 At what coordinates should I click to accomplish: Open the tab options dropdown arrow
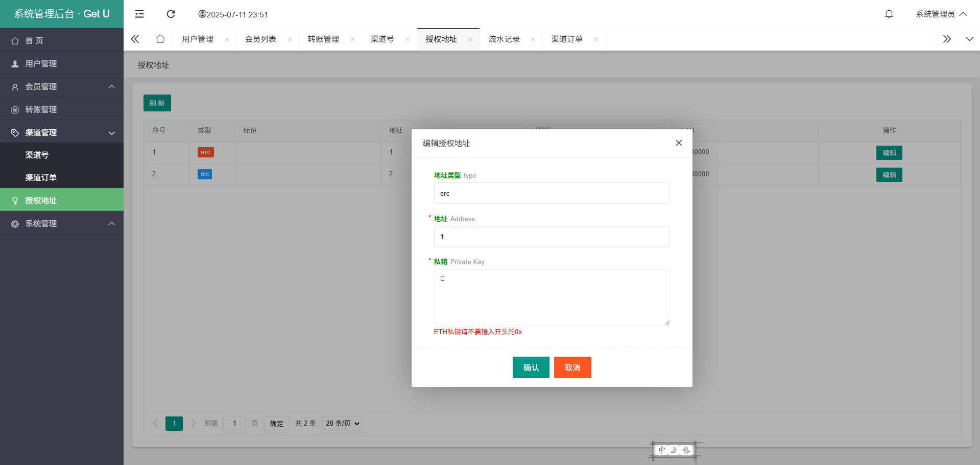coord(969,39)
